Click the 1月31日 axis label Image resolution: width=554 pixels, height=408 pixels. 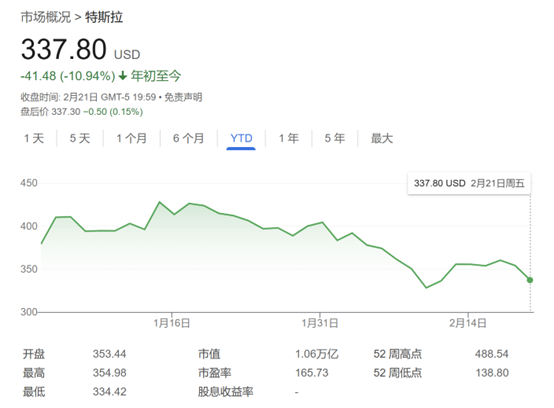(x=320, y=323)
